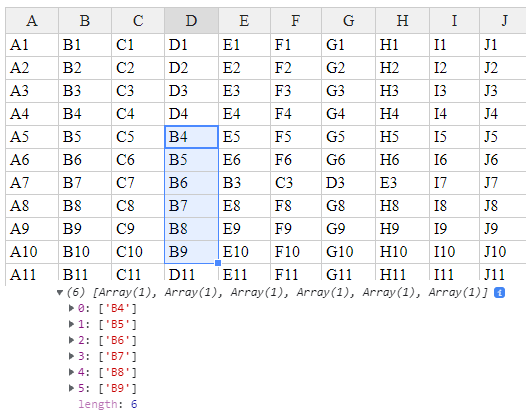The image size is (526, 410).
Task: Click the array summary line starting with (6)
Action: (277, 293)
